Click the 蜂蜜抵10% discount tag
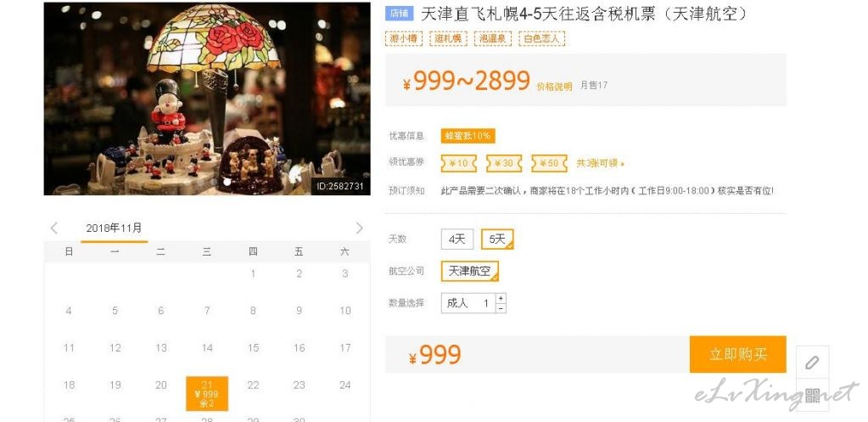This screenshot has width=868, height=422. point(468,136)
